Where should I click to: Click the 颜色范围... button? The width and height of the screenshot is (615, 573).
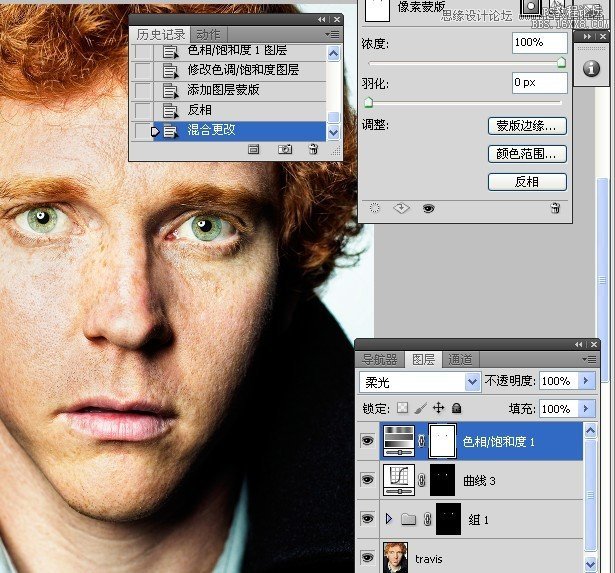click(x=527, y=154)
